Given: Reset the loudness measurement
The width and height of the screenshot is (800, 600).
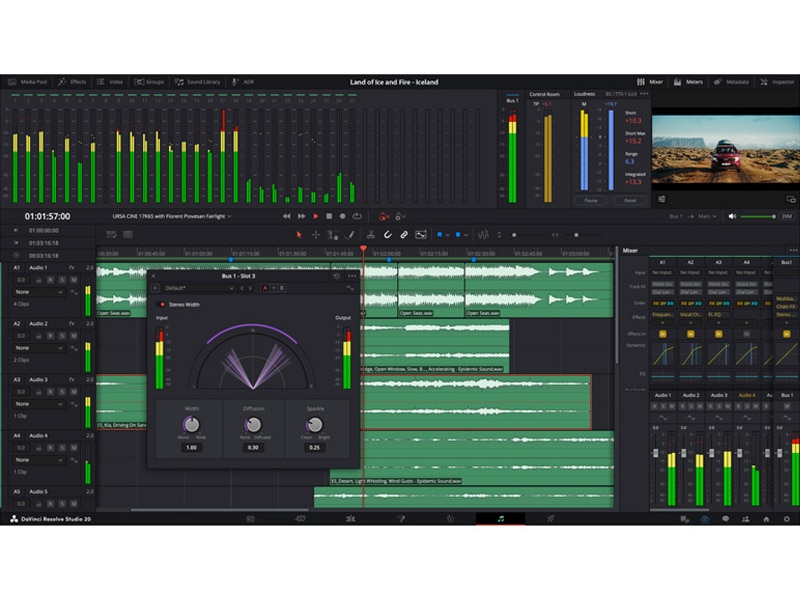Looking at the screenshot, I should point(631,200).
